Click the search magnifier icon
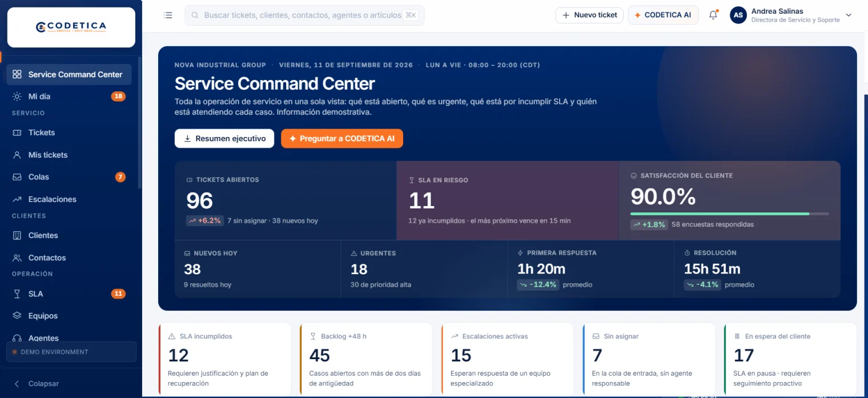 [195, 15]
